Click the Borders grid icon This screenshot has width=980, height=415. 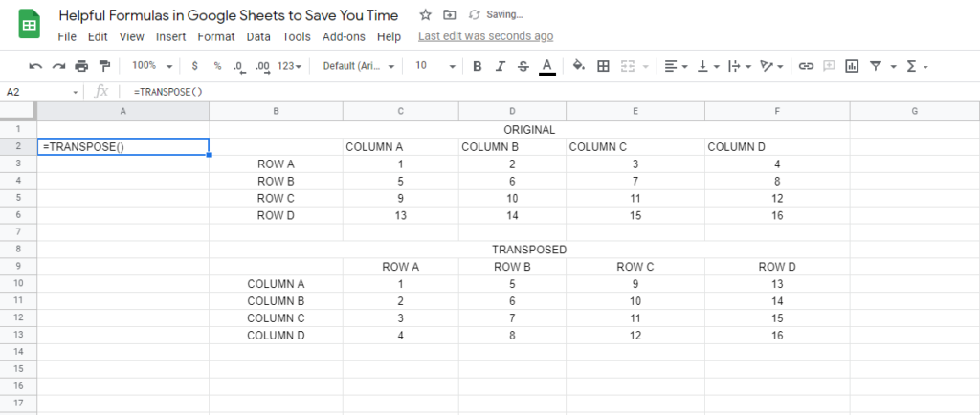tap(603, 66)
